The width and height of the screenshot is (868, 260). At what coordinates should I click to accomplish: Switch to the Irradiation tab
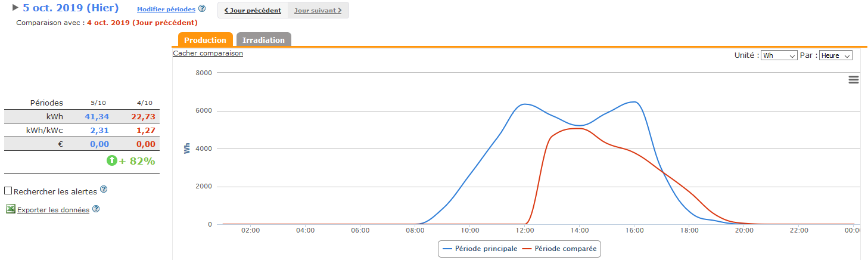[x=263, y=40]
